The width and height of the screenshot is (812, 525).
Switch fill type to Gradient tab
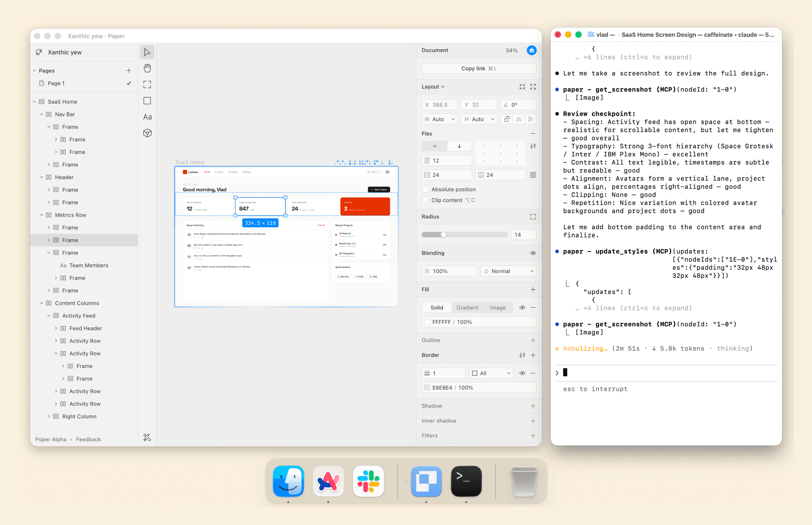467,308
